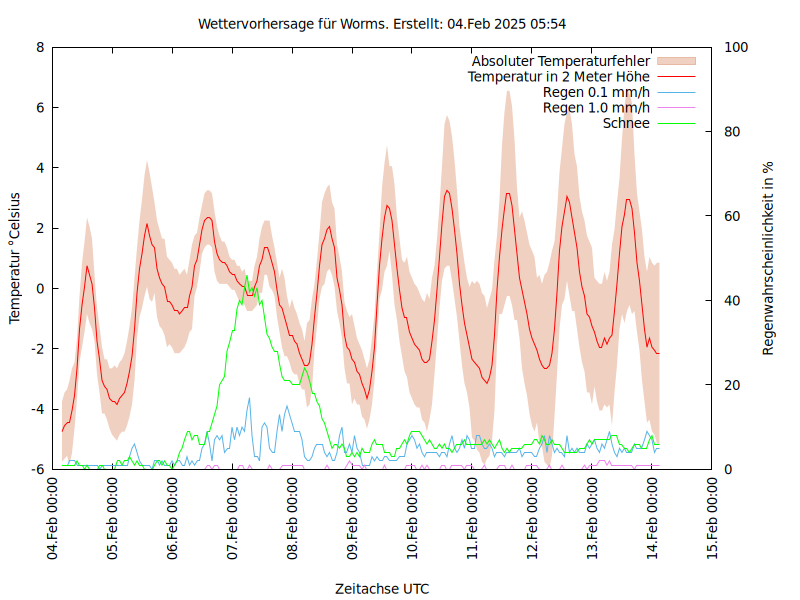Select the Regen 0.1 mm/h legend label

596,92
